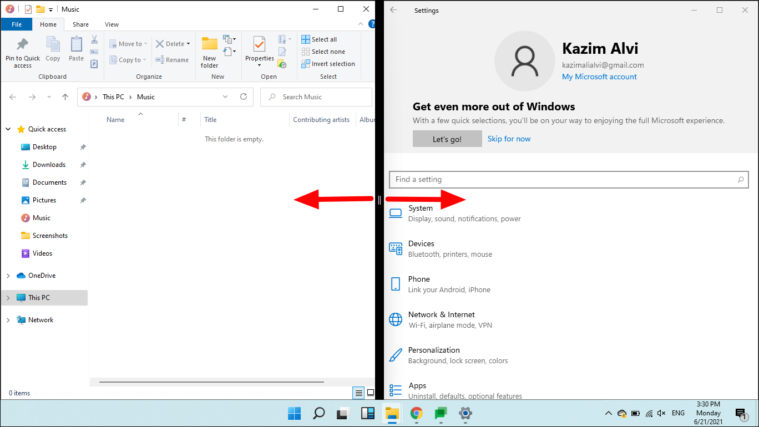Open Properties from the ribbon
759x427 pixels.
259,50
